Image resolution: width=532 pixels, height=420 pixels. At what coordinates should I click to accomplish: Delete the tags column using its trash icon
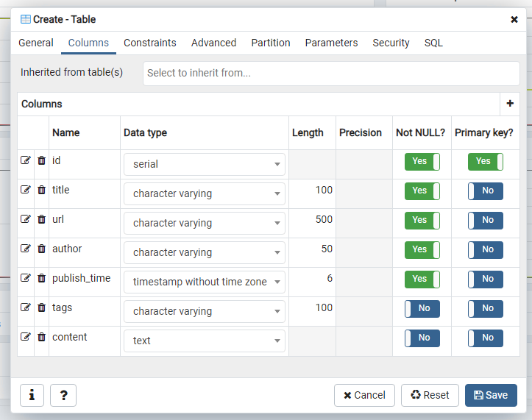tap(41, 307)
